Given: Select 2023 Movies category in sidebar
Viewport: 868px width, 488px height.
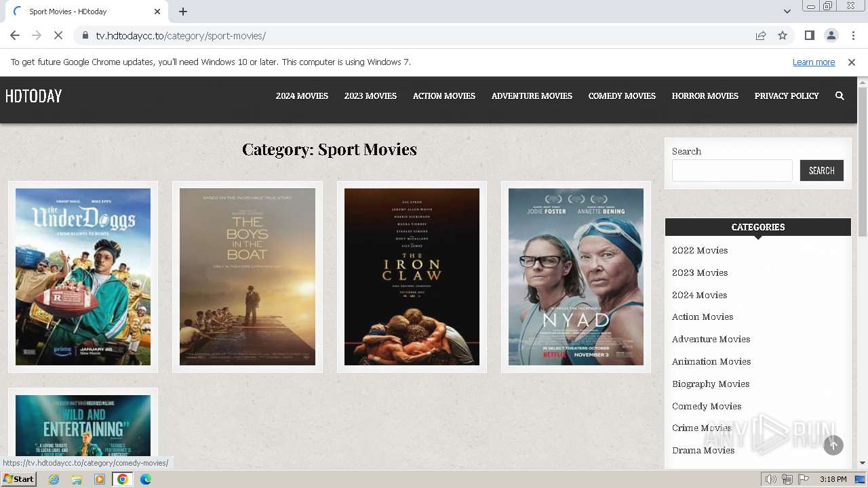Looking at the screenshot, I should (x=700, y=272).
